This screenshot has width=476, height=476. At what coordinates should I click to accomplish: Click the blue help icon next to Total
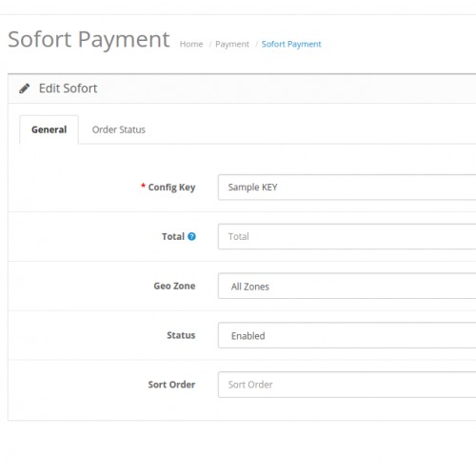pyautogui.click(x=191, y=236)
